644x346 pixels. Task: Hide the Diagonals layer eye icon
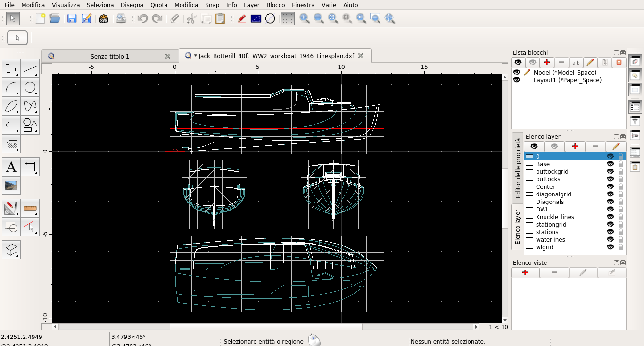click(x=611, y=202)
